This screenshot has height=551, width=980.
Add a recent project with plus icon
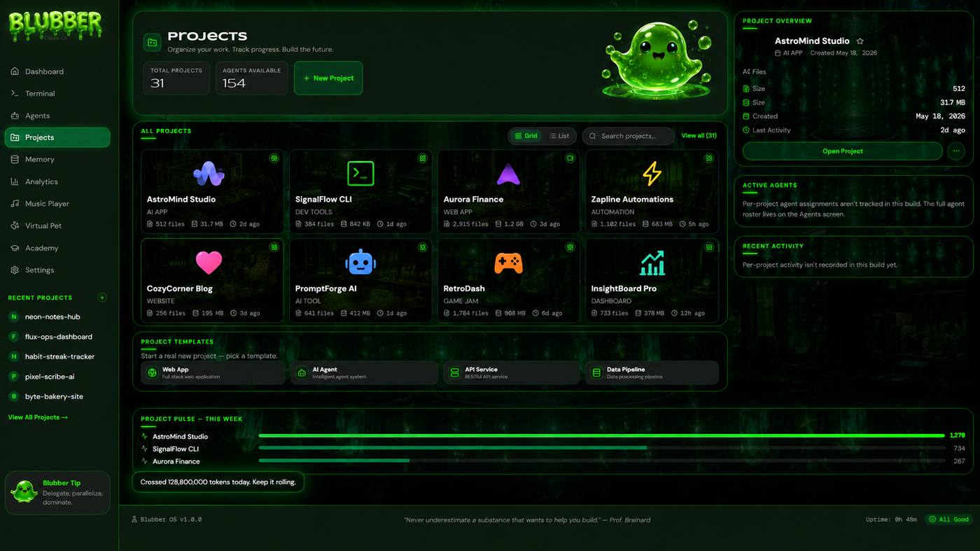[102, 298]
